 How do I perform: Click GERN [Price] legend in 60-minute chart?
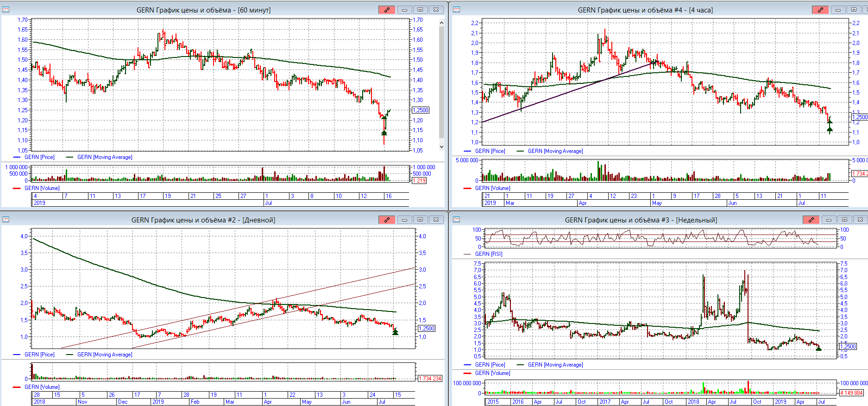(39, 157)
